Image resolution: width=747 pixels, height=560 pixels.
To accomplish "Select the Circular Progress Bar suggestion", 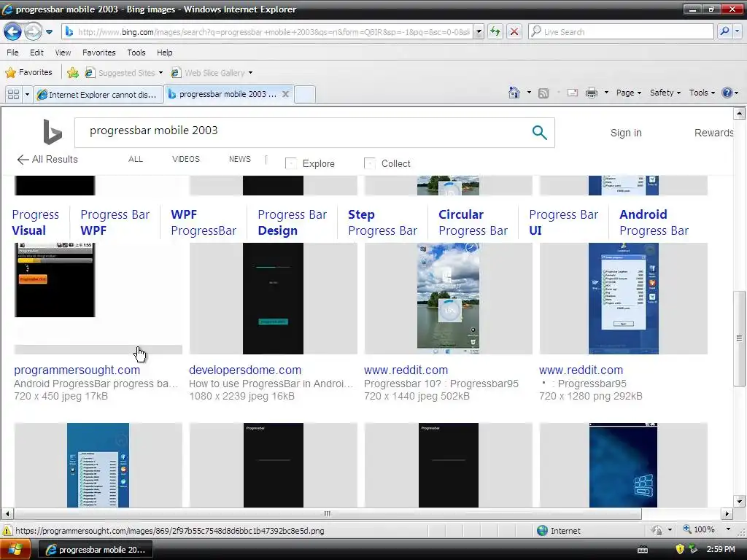I will coord(473,222).
